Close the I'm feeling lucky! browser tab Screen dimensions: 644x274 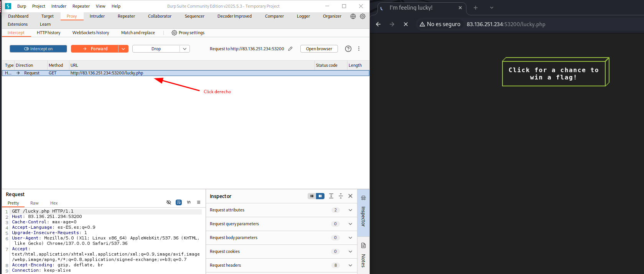click(x=460, y=8)
